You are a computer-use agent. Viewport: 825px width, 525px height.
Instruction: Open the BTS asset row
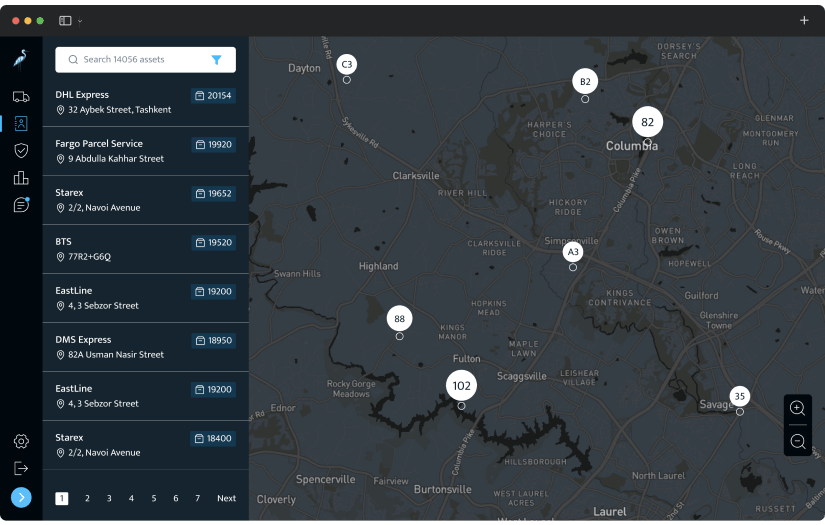click(x=146, y=249)
